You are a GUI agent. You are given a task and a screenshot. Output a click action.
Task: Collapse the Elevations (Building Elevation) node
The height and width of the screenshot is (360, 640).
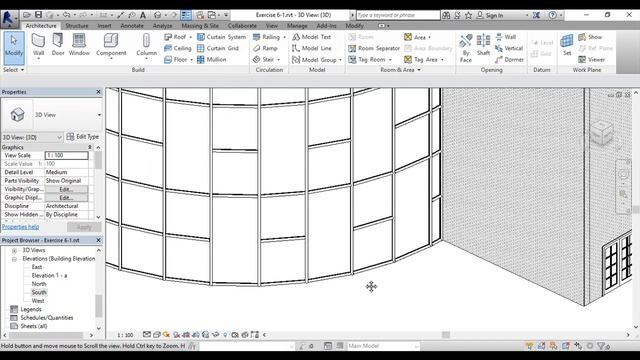point(14,259)
